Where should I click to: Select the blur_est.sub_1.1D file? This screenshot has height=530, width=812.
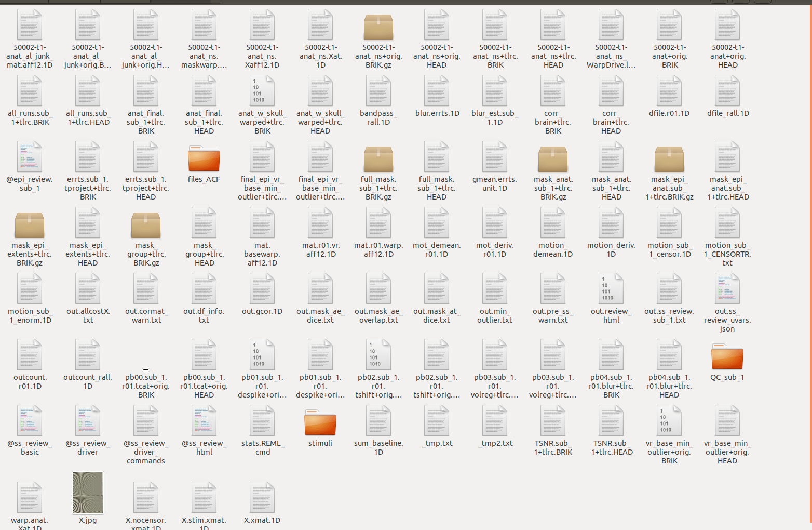pyautogui.click(x=495, y=90)
